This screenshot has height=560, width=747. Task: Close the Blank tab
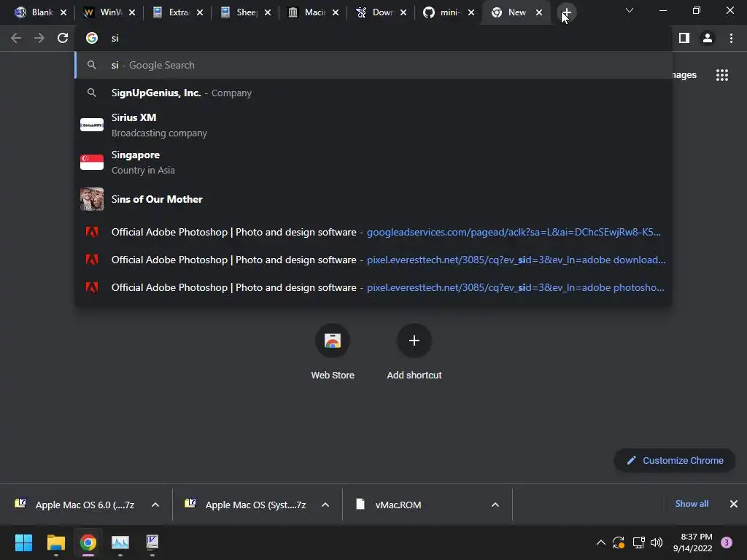(x=63, y=12)
